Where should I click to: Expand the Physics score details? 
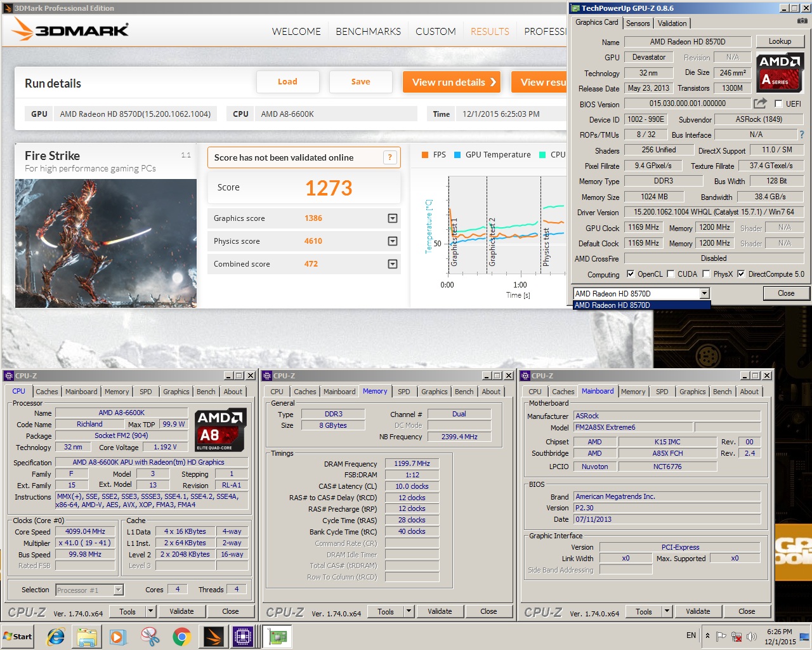coord(393,241)
